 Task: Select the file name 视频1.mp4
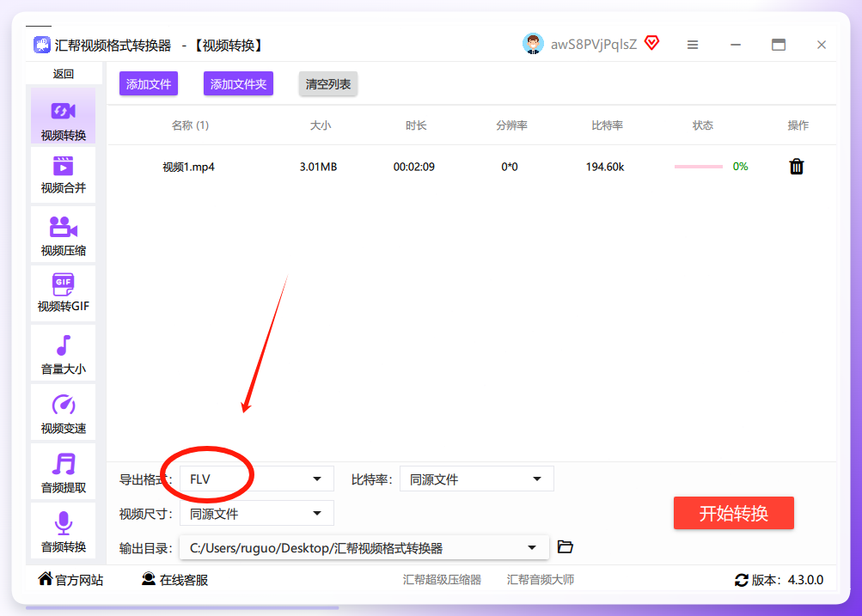(x=188, y=167)
